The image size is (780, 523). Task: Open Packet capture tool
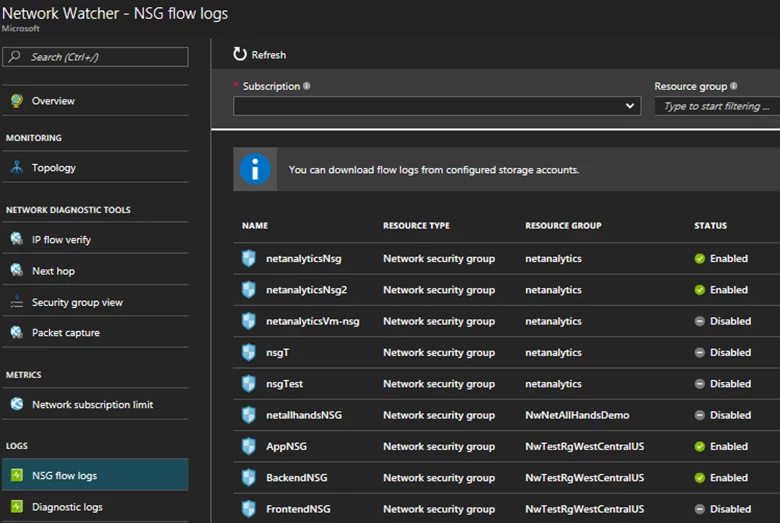click(x=95, y=332)
